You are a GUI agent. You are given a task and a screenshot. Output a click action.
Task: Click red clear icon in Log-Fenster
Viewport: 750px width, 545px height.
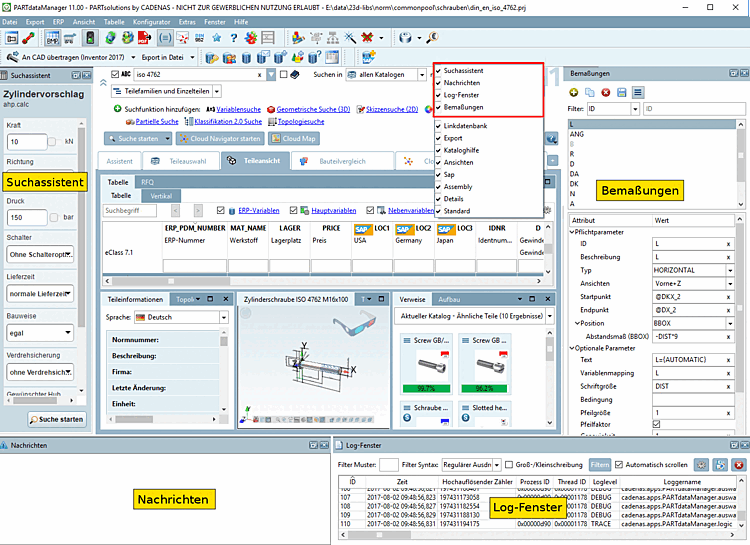click(x=739, y=465)
